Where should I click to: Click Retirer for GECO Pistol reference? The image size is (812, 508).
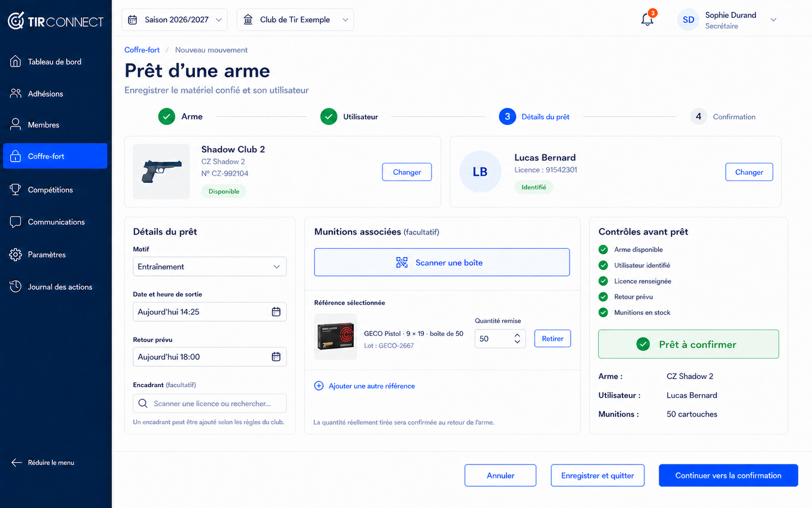pyautogui.click(x=552, y=338)
